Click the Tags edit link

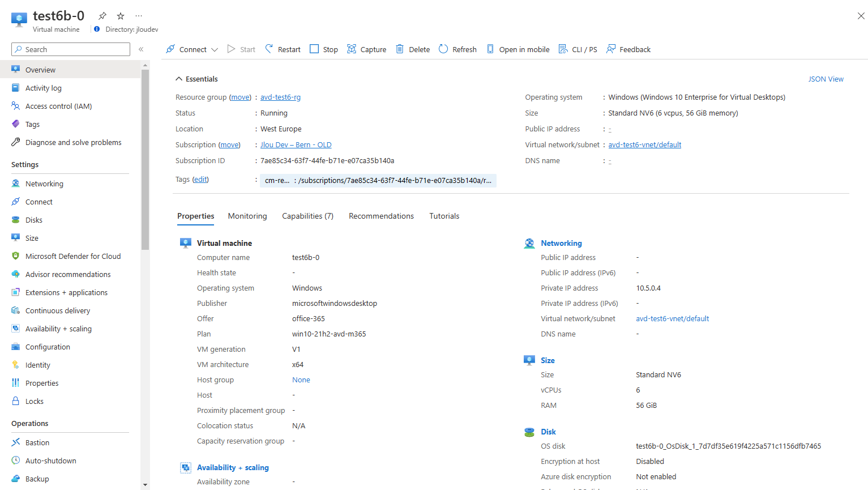(200, 179)
